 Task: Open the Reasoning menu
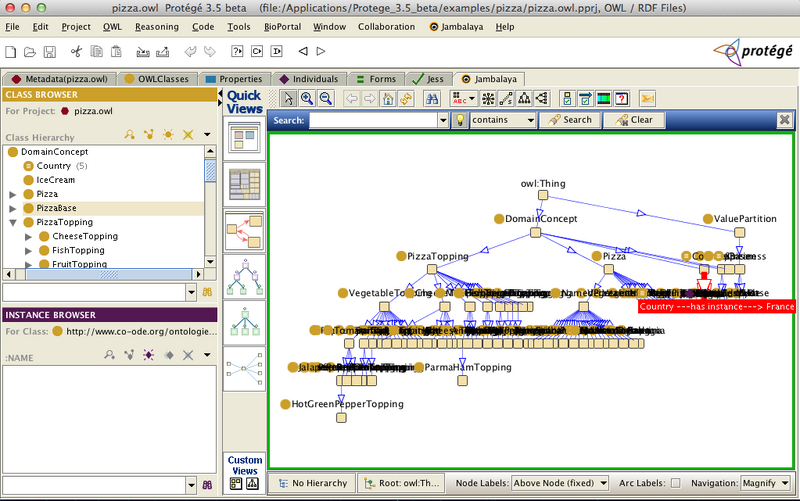coord(157,27)
